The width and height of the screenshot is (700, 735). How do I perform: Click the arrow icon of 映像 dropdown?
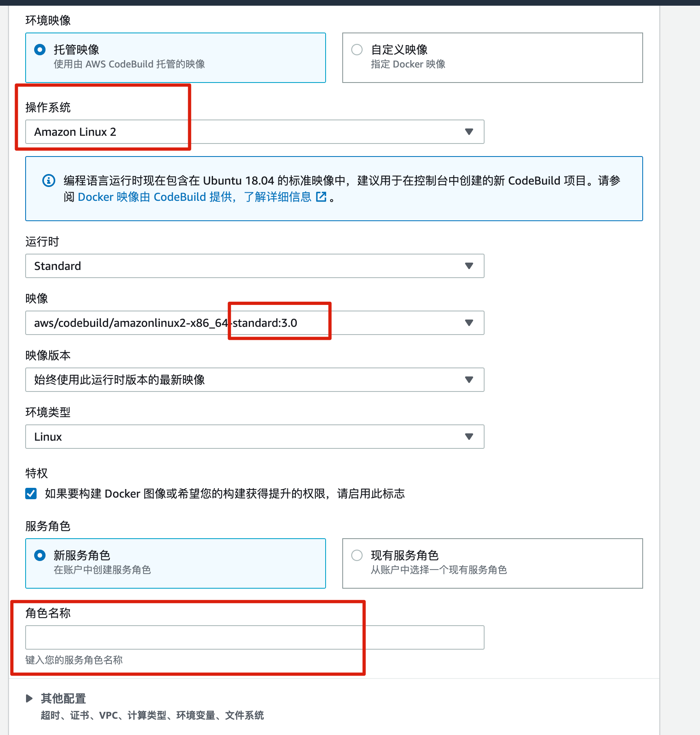pos(469,323)
